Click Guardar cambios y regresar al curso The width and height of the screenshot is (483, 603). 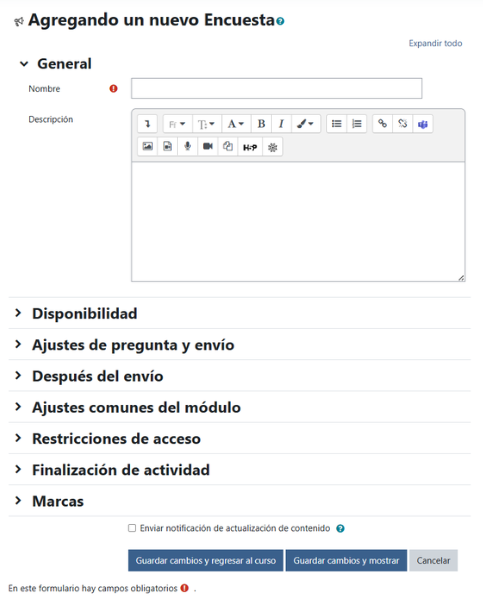[206, 560]
